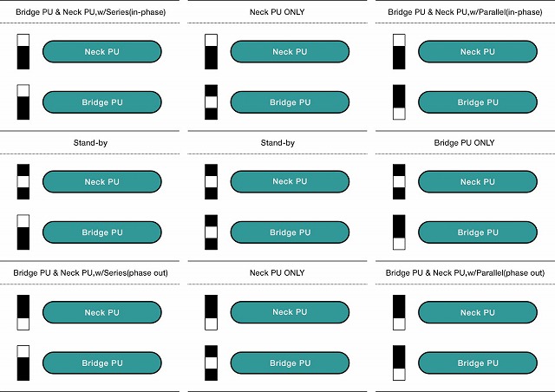Click Bridge PU in Parallel in-phase panel
555x392 pixels.
click(478, 102)
